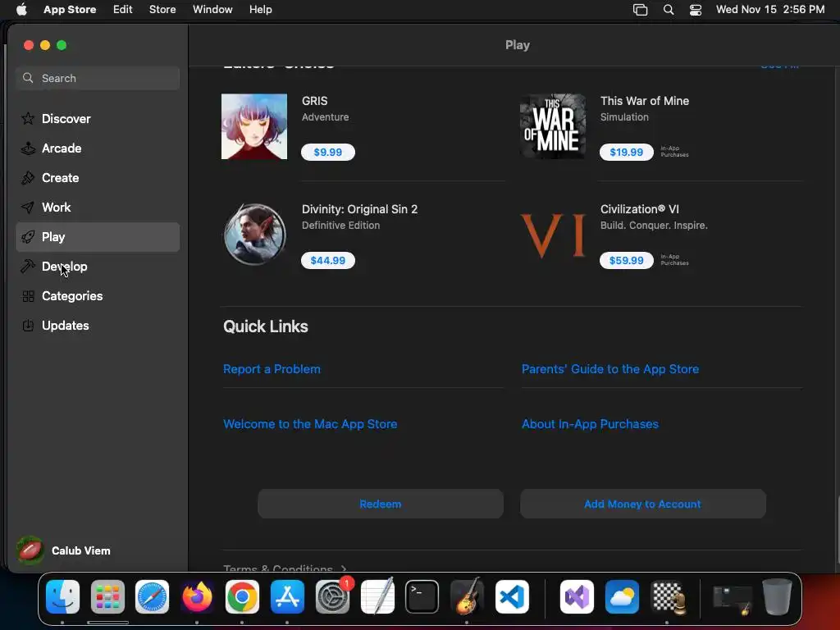
Task: Click the This War of Mine title
Action: tap(645, 101)
